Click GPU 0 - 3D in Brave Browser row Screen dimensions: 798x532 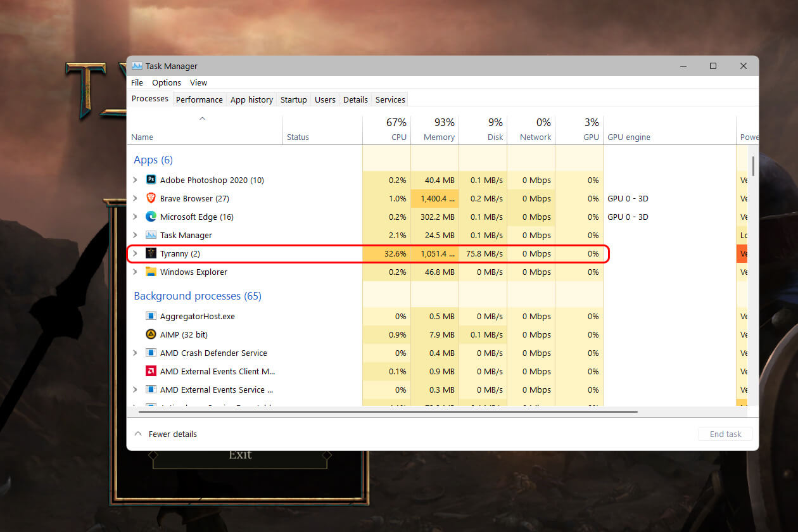pos(628,198)
